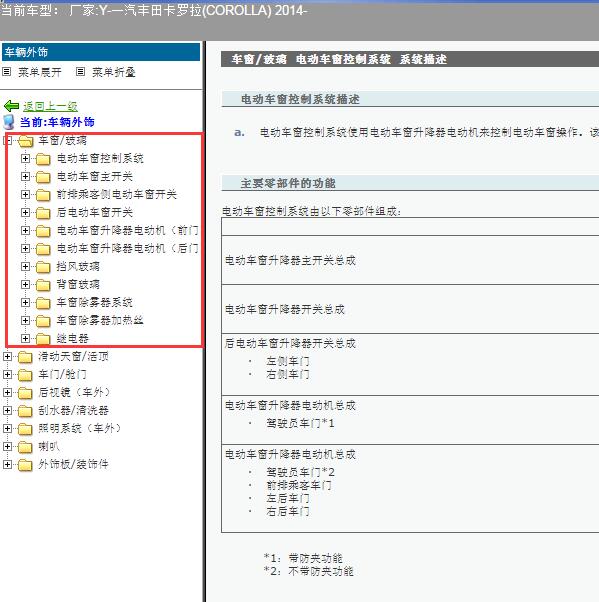This screenshot has height=602, width=599.
Task: Open the 电动车窗控制系统 tree item
Action: (x=100, y=158)
